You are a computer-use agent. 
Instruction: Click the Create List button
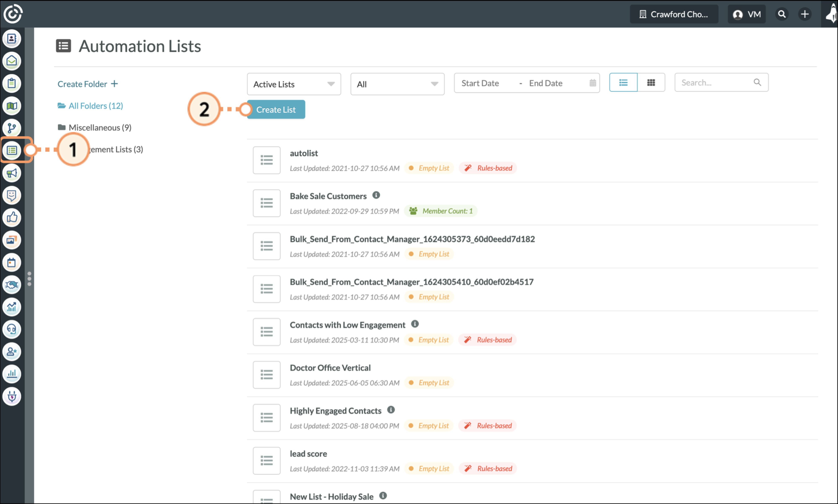tap(276, 110)
